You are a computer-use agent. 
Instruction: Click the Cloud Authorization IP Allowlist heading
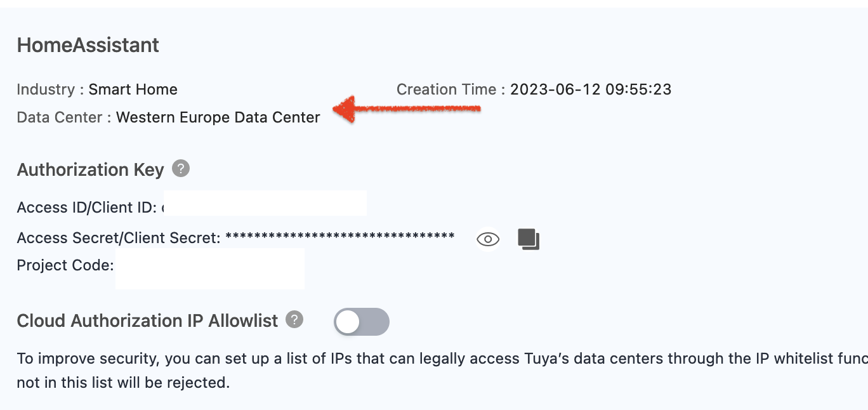coord(148,321)
